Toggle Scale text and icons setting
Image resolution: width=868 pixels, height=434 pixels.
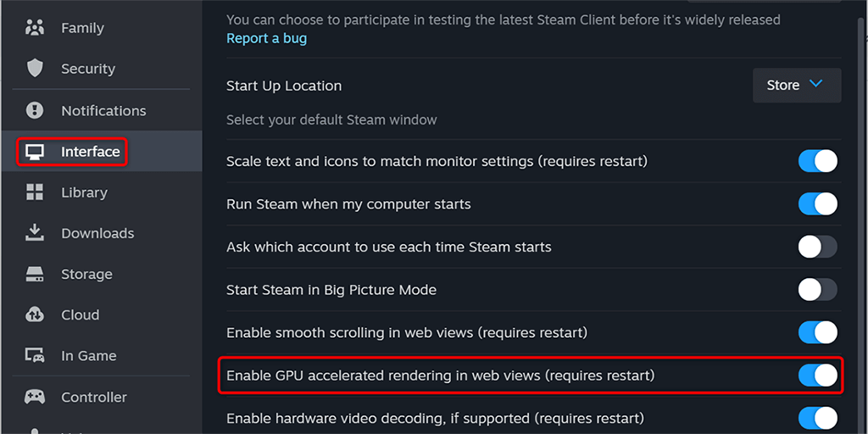tap(817, 161)
